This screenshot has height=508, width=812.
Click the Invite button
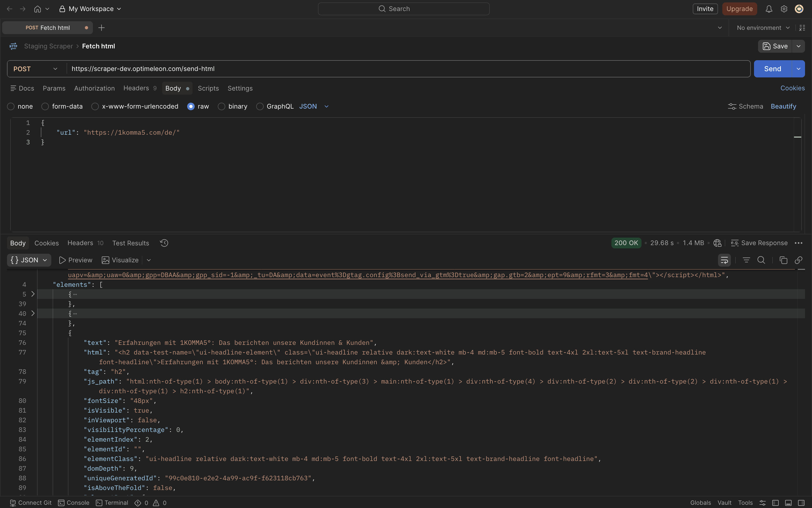coord(705,9)
